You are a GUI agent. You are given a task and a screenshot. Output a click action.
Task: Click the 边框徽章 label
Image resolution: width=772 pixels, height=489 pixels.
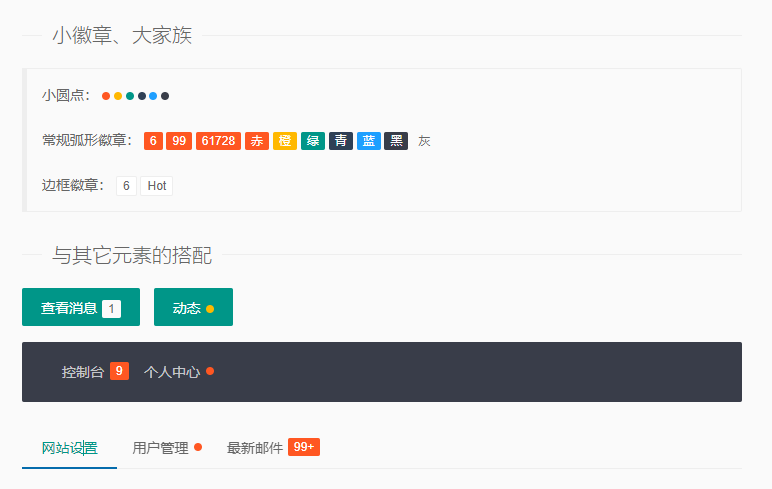pos(73,186)
